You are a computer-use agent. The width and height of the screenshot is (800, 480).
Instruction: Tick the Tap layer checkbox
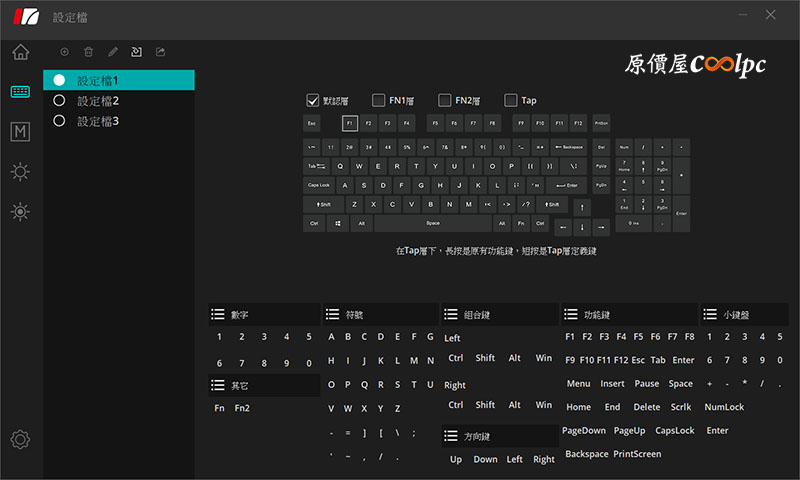[x=510, y=100]
